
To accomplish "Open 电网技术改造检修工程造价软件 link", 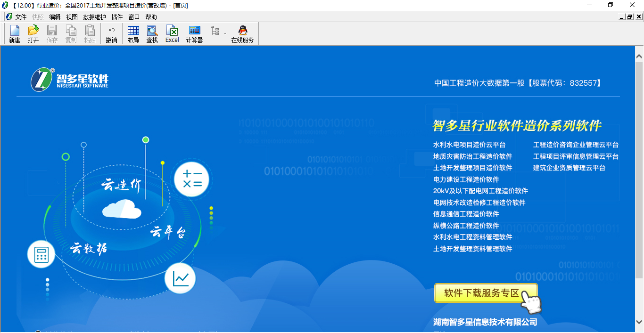I will point(479,203).
